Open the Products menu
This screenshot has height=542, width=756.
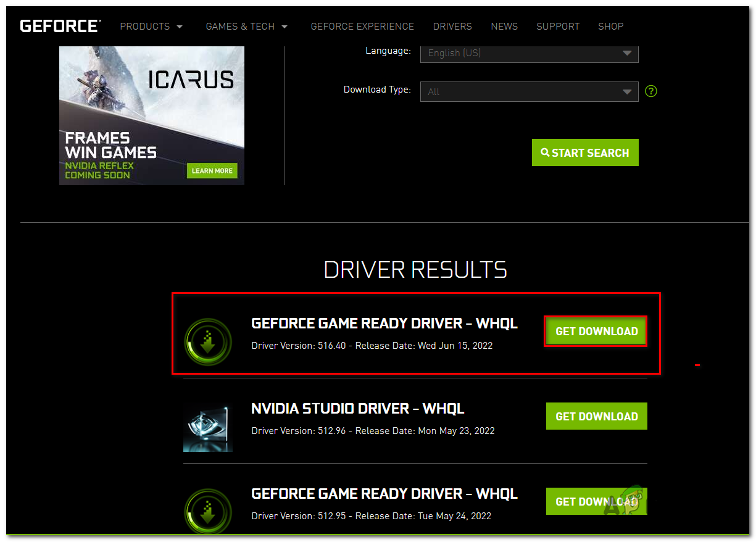pos(151,27)
